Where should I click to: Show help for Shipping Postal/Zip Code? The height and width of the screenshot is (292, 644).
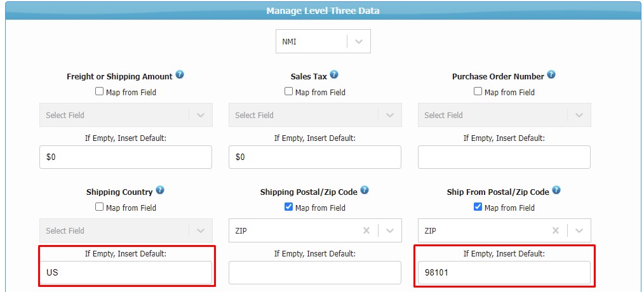[x=365, y=190]
